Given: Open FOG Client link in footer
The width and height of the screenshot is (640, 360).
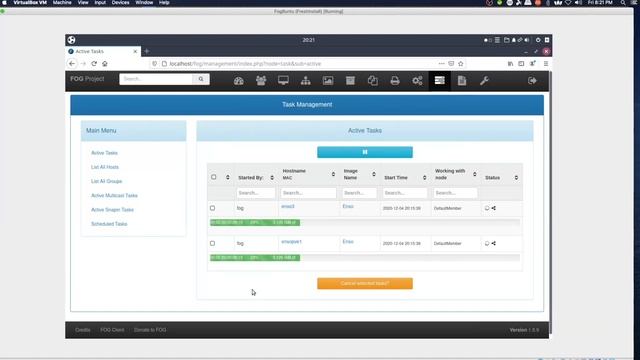Looking at the screenshot, I should (112, 330).
